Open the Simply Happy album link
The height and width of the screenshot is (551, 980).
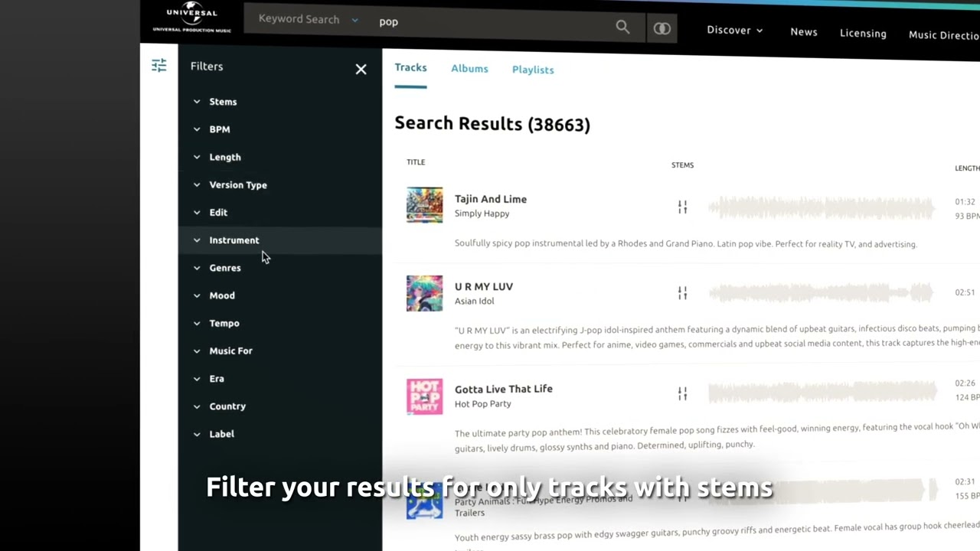(482, 214)
